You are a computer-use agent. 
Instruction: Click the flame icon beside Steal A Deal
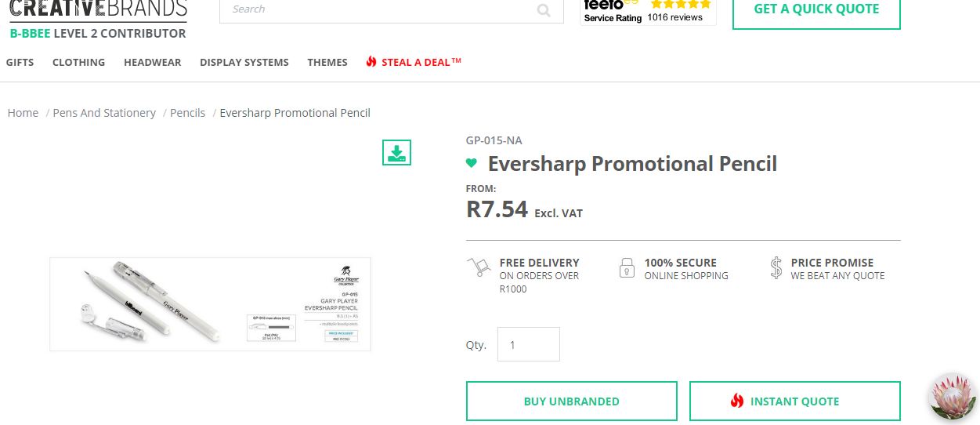[371, 62]
